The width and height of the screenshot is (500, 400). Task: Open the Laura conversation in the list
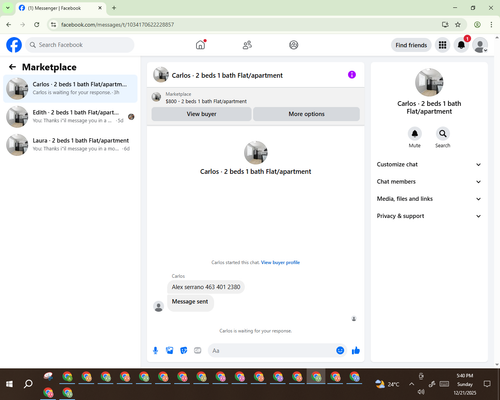[70, 145]
